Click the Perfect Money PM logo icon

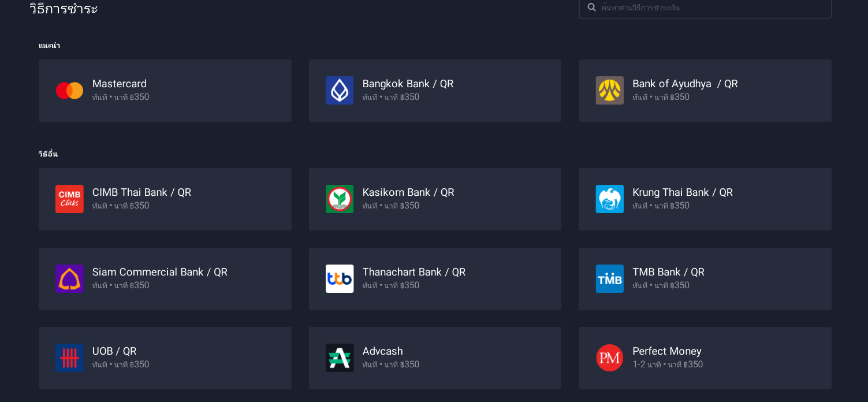point(610,358)
